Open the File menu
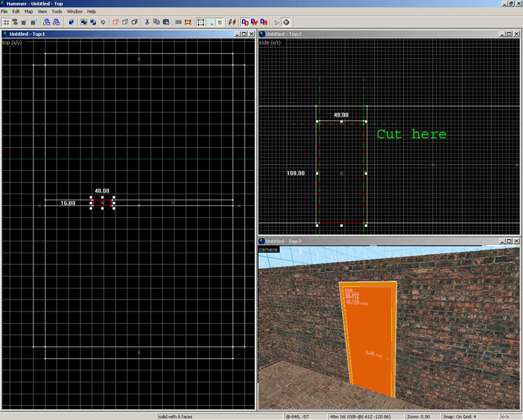 5,12
